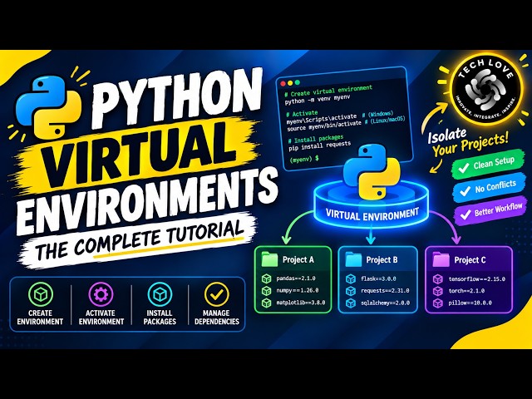The image size is (532, 399).
Task: Click the package icon next to numpy==1.26.0
Action: coord(266,290)
